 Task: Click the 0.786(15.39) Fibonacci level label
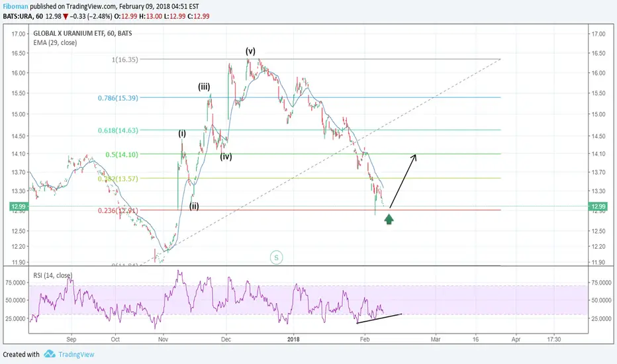[118, 98]
